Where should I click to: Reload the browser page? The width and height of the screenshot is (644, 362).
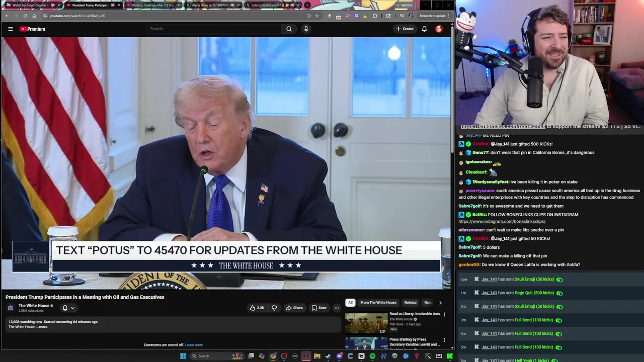[x=25, y=16]
